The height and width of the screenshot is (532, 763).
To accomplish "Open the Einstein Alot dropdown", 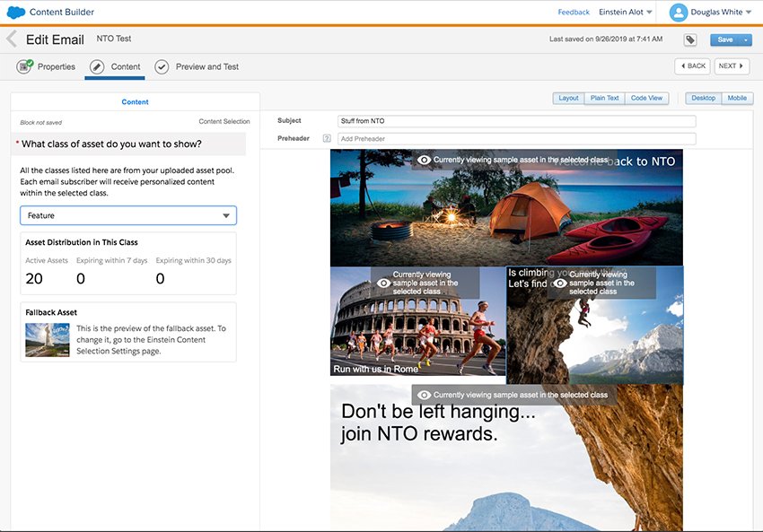I will 624,12.
